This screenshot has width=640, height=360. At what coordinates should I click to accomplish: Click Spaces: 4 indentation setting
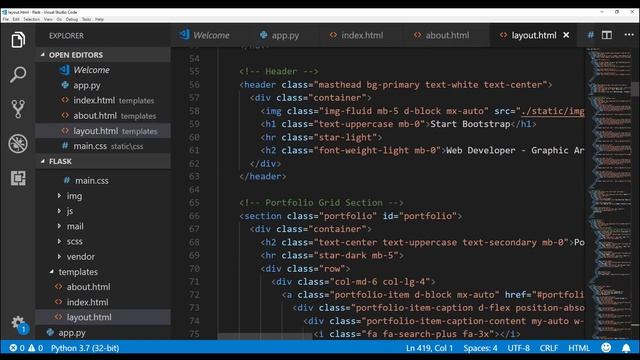click(480, 348)
